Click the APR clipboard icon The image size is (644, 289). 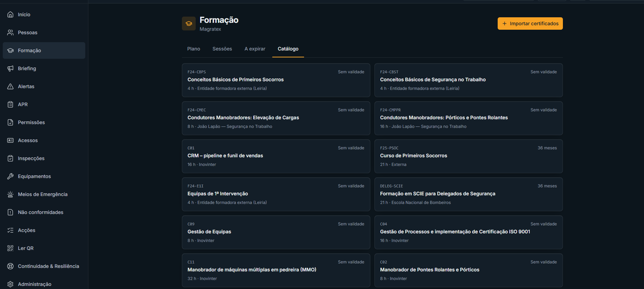click(x=10, y=104)
